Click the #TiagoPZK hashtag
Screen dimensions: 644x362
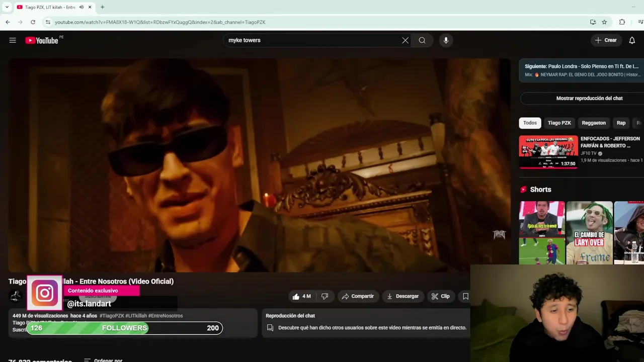pos(112,316)
